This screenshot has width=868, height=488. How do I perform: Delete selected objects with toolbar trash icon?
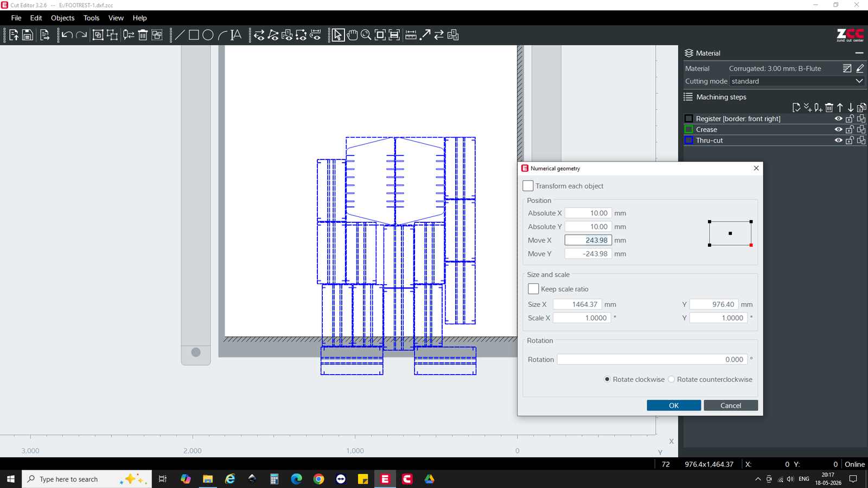[143, 35]
